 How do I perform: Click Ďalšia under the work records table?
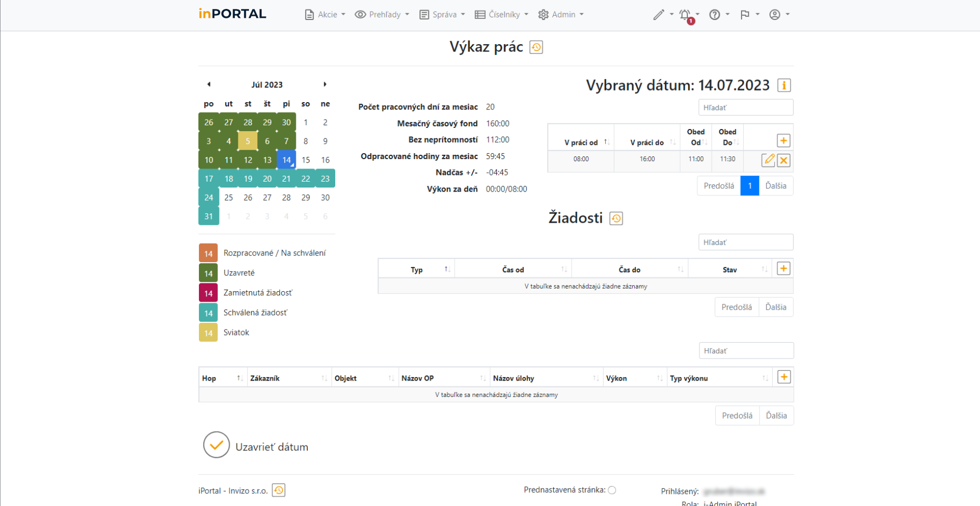[776, 415]
